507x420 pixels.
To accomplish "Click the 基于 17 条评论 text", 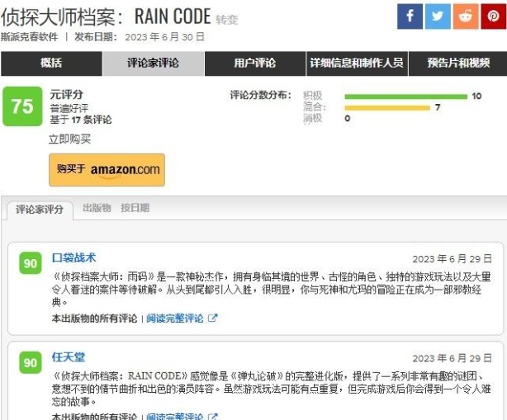I will (81, 120).
